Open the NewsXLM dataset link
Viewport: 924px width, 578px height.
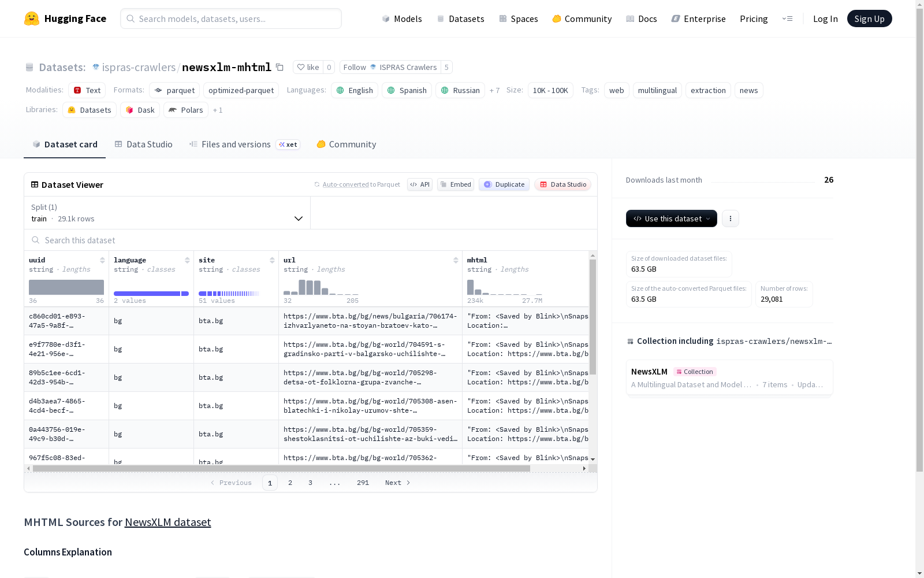[168, 522]
